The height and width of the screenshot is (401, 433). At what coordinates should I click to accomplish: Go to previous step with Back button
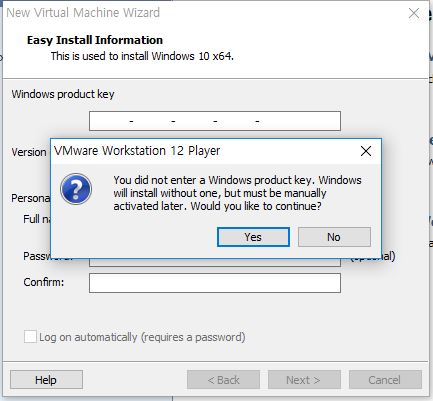pyautogui.click(x=223, y=380)
